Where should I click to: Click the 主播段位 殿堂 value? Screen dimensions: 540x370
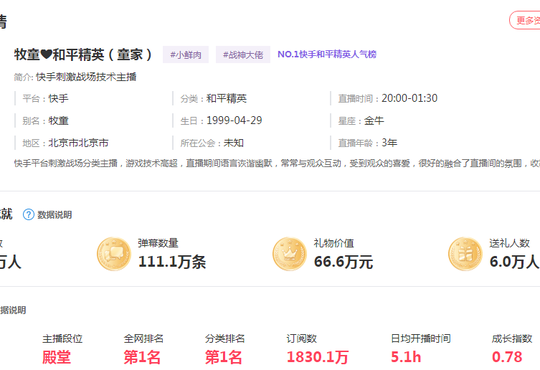(x=56, y=357)
